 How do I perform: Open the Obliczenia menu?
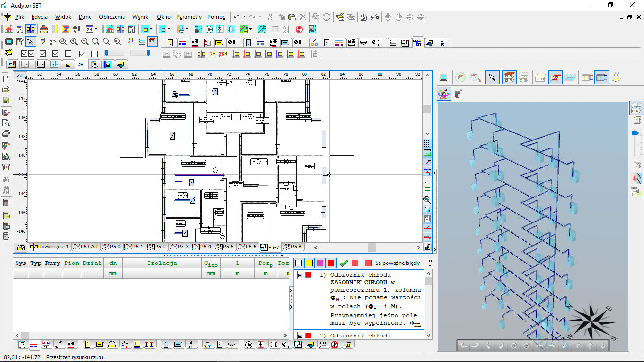click(112, 17)
